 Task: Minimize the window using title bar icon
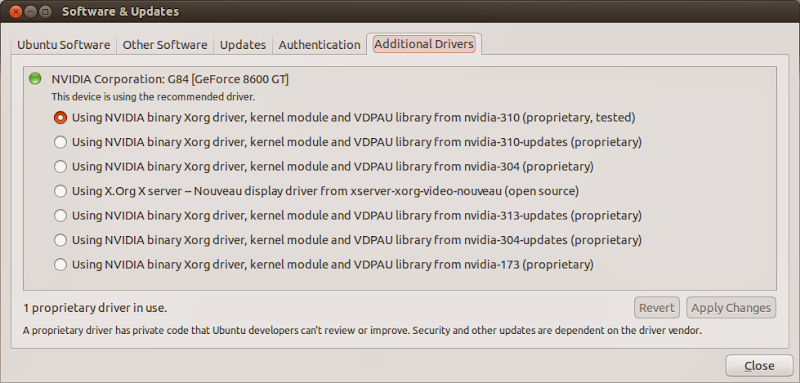tap(31, 11)
